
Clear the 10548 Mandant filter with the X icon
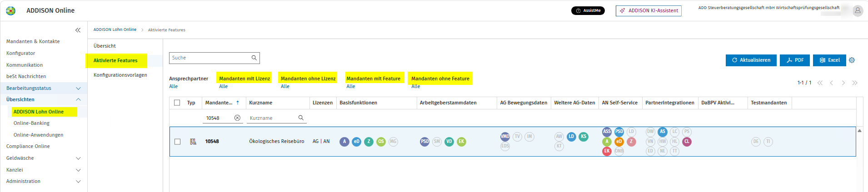237,118
